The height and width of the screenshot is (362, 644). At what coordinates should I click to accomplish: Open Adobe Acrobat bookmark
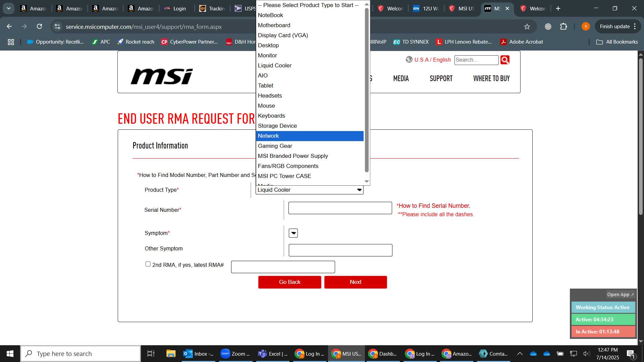click(522, 42)
